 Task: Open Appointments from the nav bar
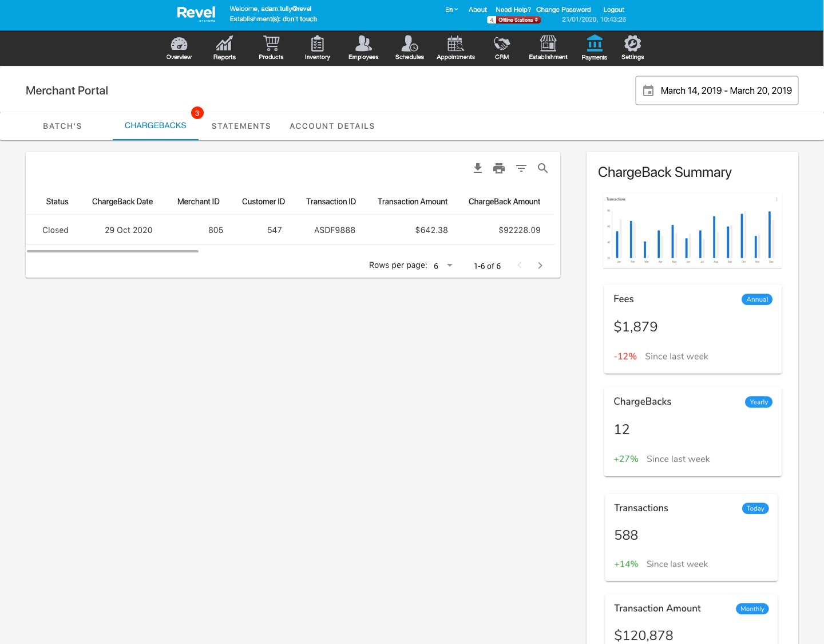pos(455,48)
